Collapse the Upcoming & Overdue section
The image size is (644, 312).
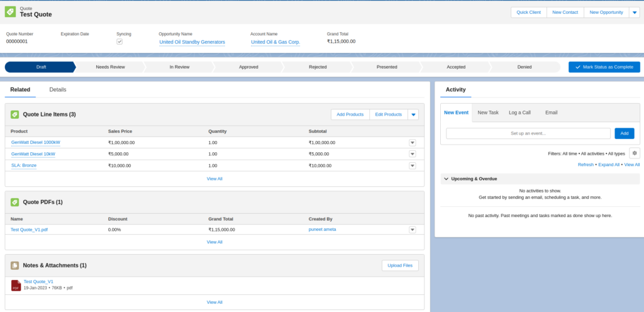[447, 179]
